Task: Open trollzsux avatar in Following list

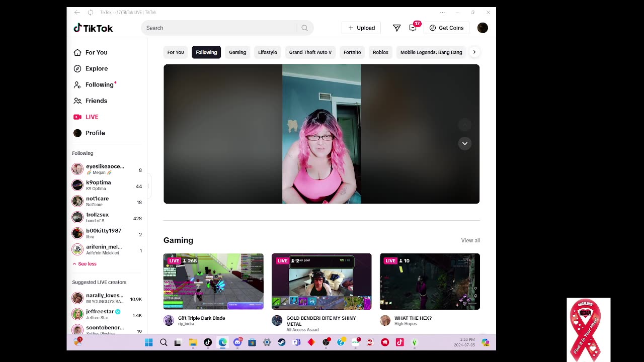Action: pos(77,217)
